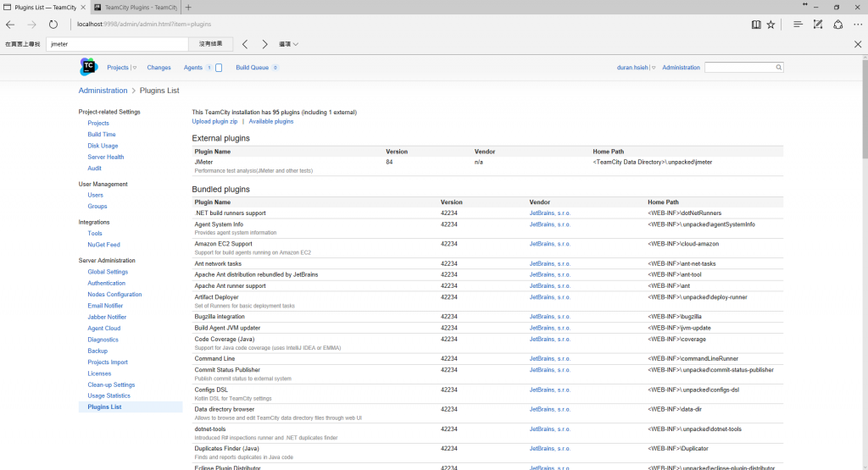This screenshot has height=470, width=868.
Task: Add page to favorites with star icon
Action: pyautogui.click(x=771, y=25)
